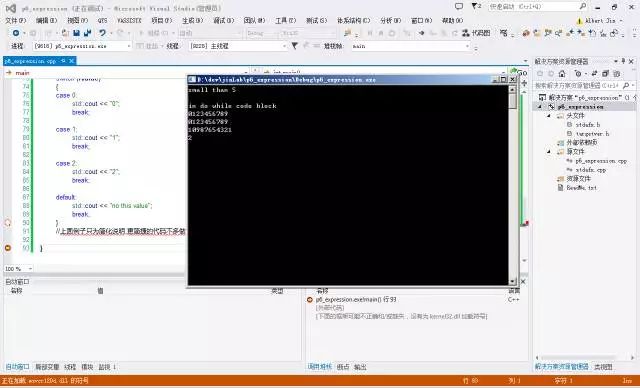Open the 文件(F) menu
Image resolution: width=640 pixels, height=388 pixels.
(16, 20)
